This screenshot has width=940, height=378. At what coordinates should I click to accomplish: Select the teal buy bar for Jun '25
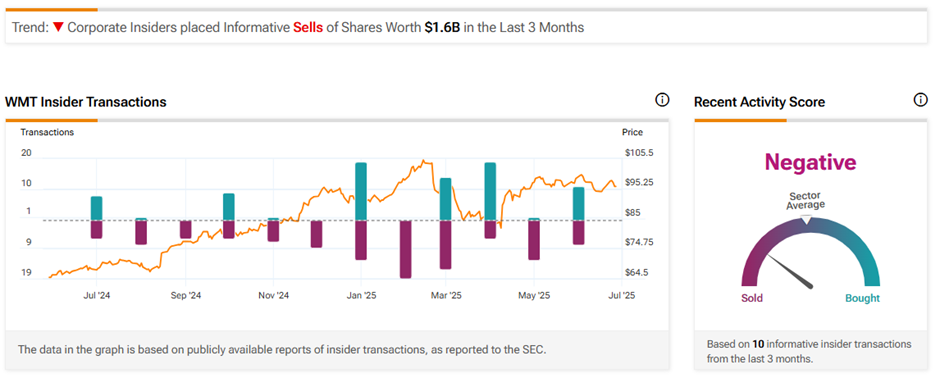pos(579,204)
